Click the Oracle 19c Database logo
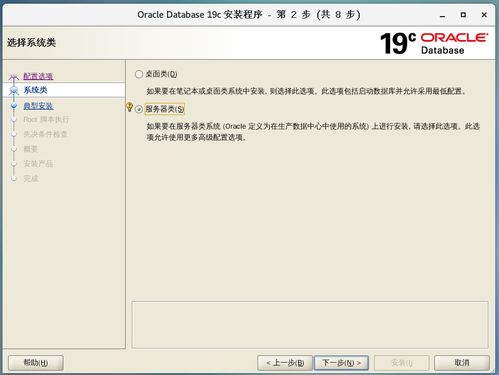This screenshot has height=375, width=499. pyautogui.click(x=434, y=43)
